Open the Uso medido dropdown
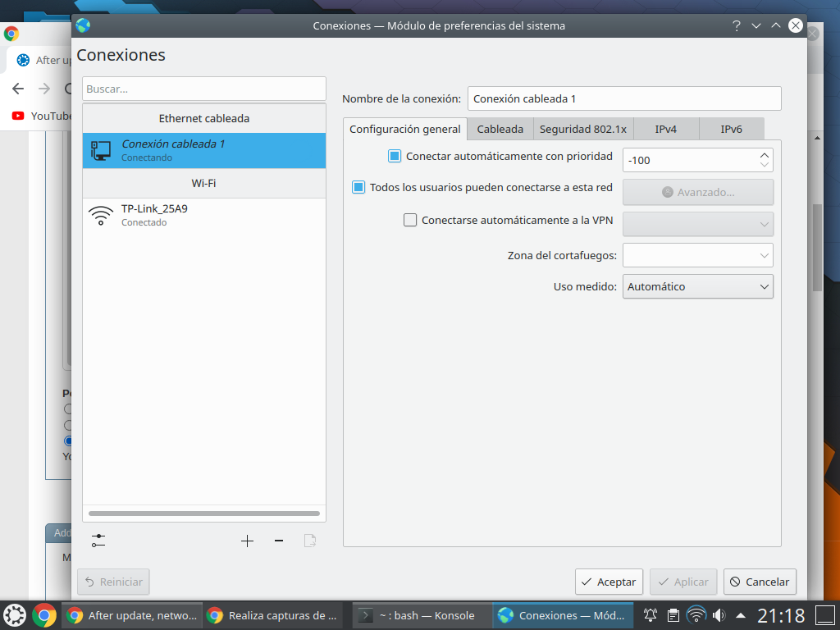The width and height of the screenshot is (840, 630). coord(698,286)
